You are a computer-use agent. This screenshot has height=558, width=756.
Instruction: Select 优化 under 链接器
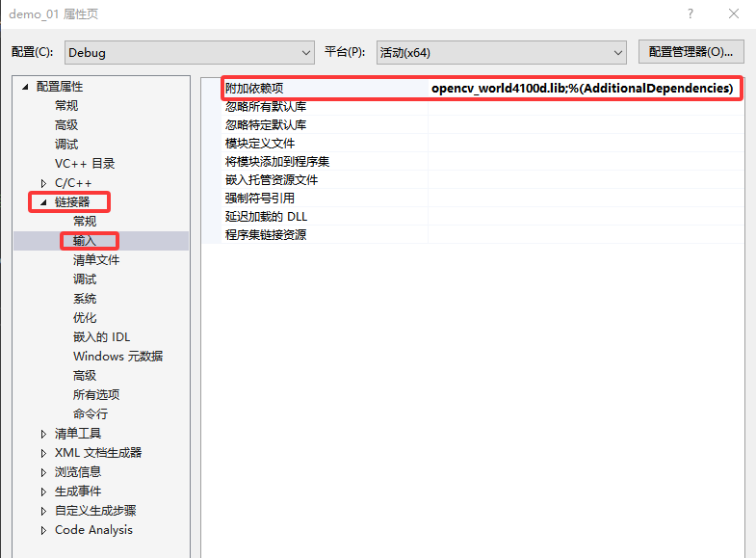coord(85,318)
